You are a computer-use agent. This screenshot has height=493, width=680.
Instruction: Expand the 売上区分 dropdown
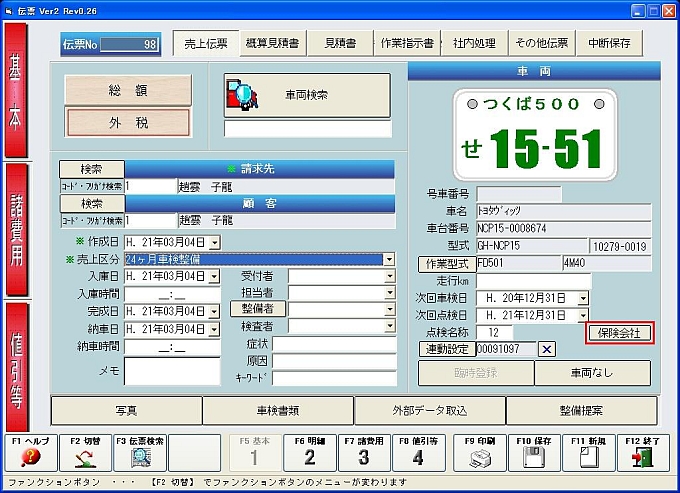tap(389, 259)
